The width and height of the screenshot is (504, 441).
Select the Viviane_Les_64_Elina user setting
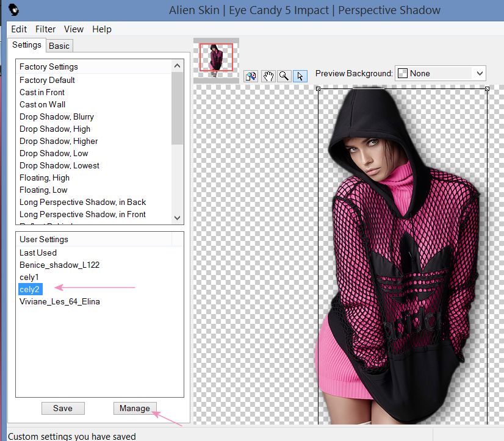click(x=60, y=301)
